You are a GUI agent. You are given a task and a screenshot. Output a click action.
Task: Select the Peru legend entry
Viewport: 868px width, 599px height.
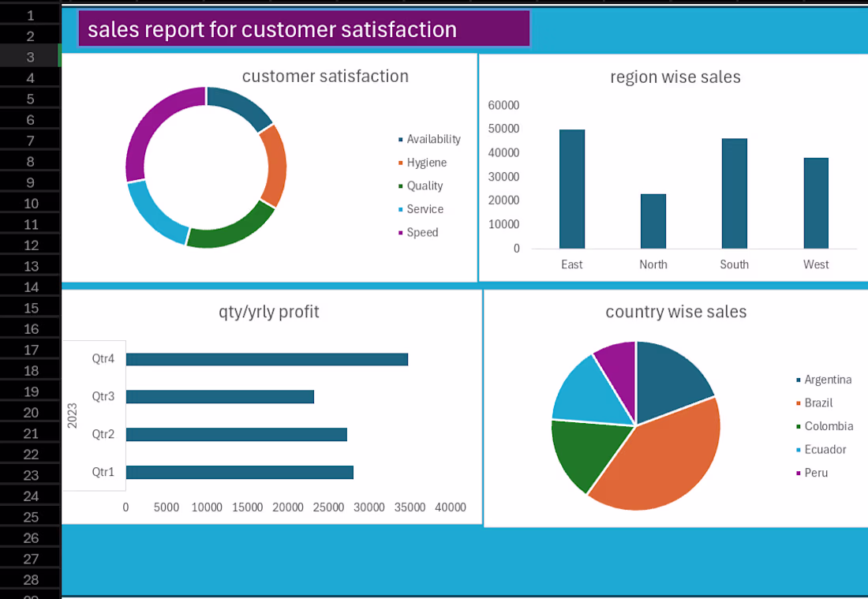(812, 473)
